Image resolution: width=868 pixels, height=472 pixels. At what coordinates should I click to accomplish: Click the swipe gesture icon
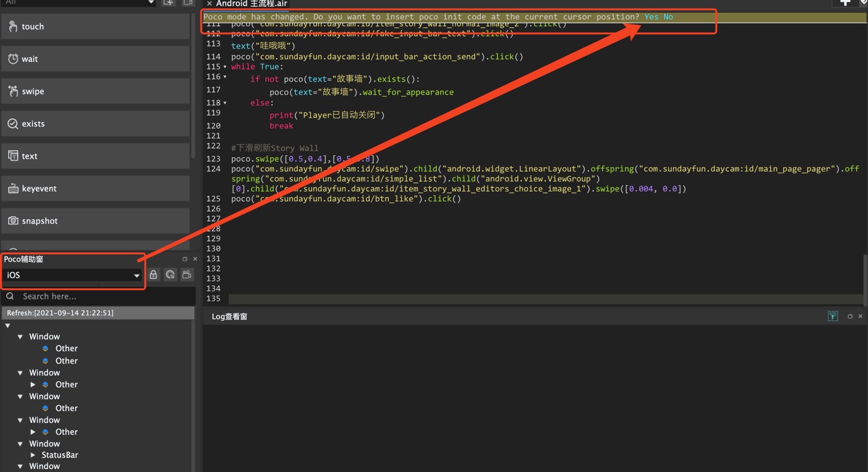12,91
